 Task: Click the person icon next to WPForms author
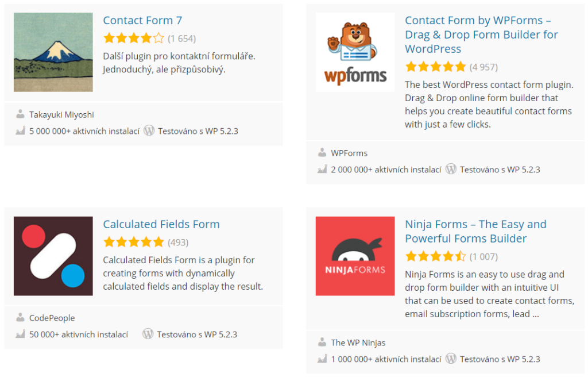point(322,152)
